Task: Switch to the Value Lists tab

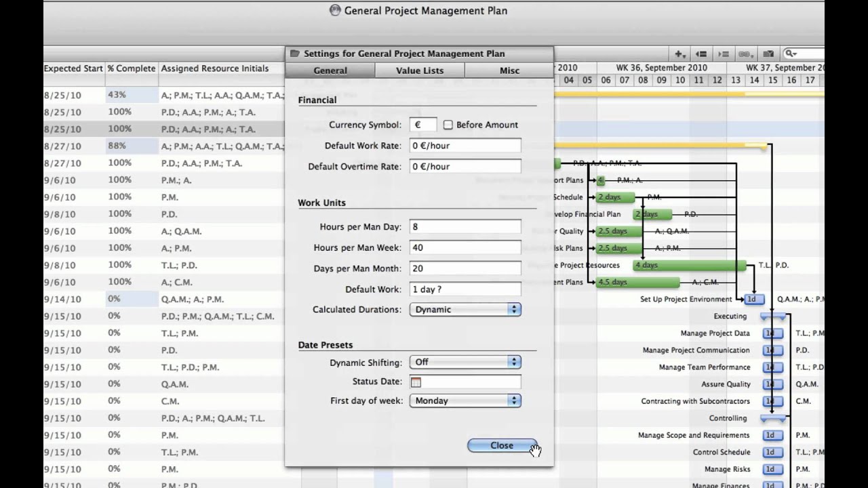Action: pyautogui.click(x=420, y=70)
